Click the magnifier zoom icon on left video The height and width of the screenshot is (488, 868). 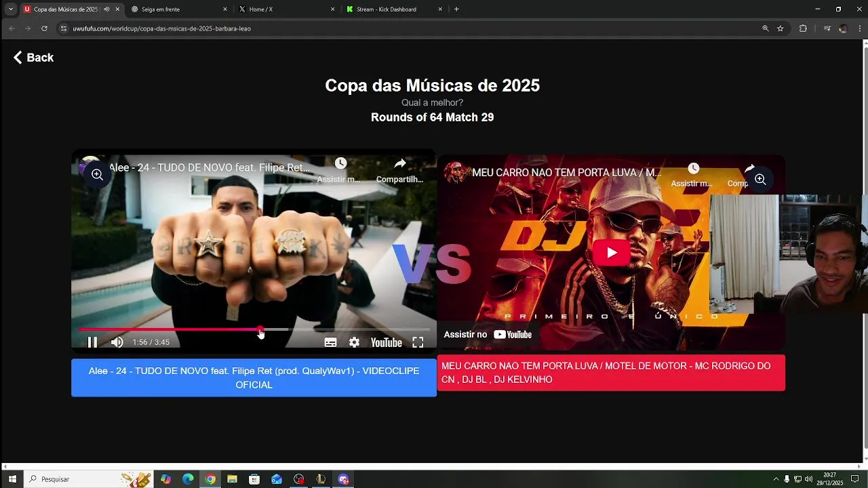(97, 175)
